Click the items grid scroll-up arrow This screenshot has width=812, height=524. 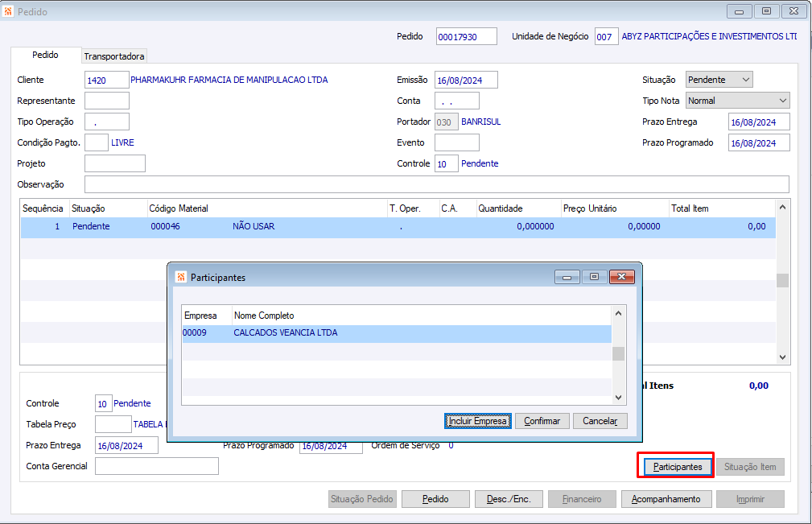point(782,207)
